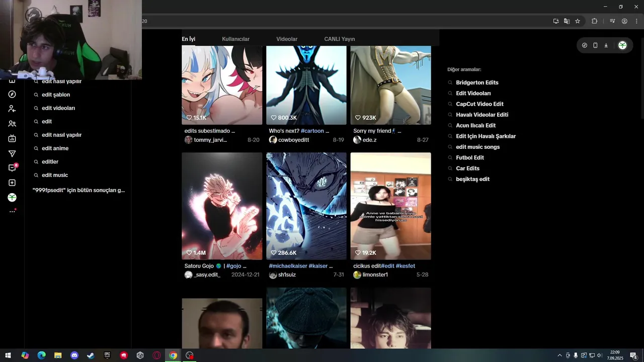Open the 'Who's next?' cartoon video thumbnail
Viewport: 644px width, 362px height.
[306, 85]
